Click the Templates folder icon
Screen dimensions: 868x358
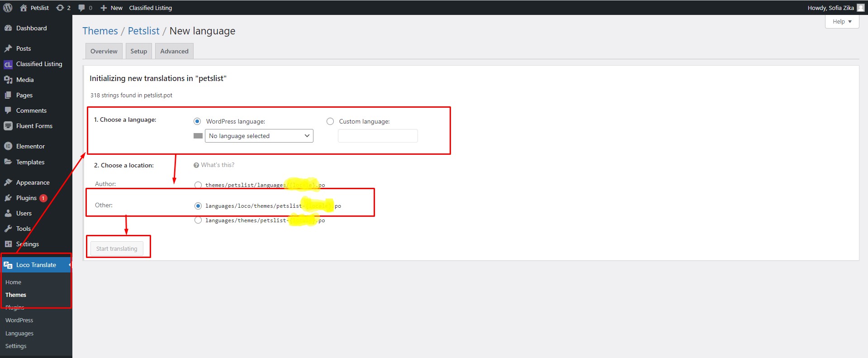pos(8,162)
